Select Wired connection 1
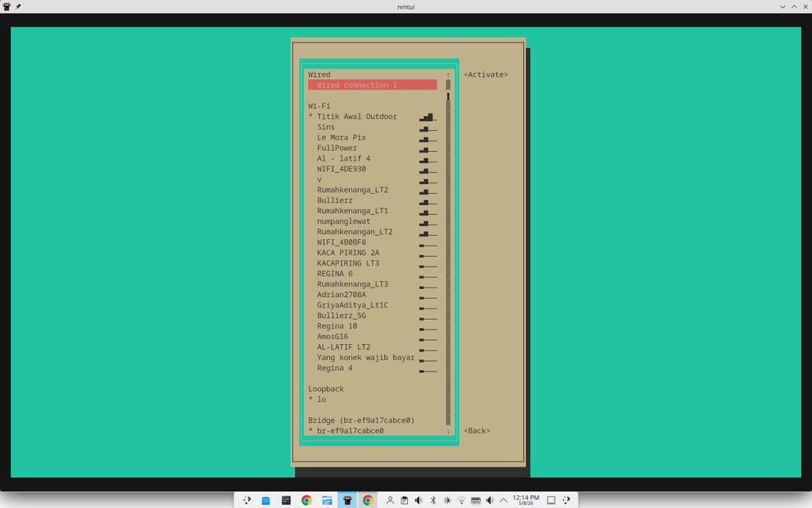 point(372,85)
